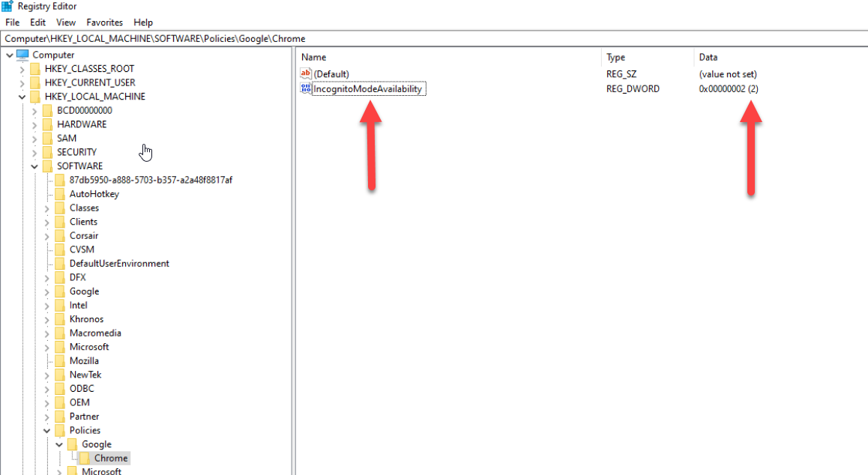Screen dimensions: 868x475
Task: Click the Intel folder icon
Action: pyautogui.click(x=60, y=305)
